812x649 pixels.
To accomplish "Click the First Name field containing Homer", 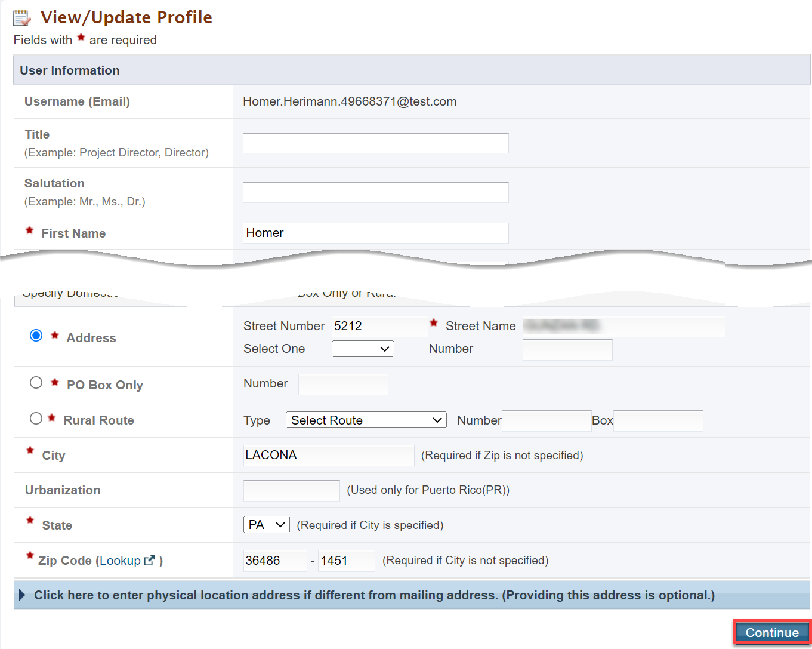I will (376, 233).
